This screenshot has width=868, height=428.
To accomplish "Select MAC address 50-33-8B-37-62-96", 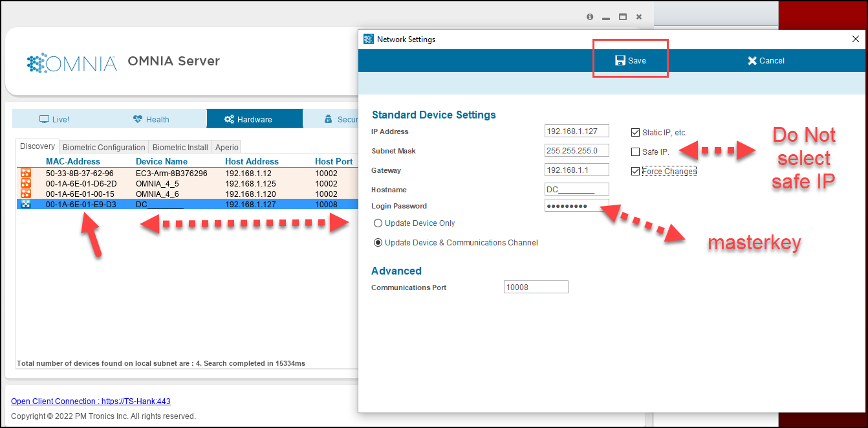I will point(80,174).
